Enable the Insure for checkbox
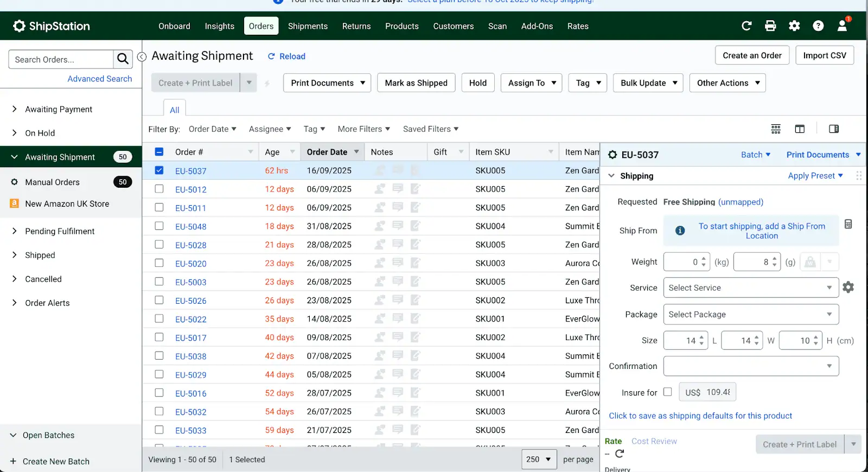The width and height of the screenshot is (868, 472). tap(667, 392)
